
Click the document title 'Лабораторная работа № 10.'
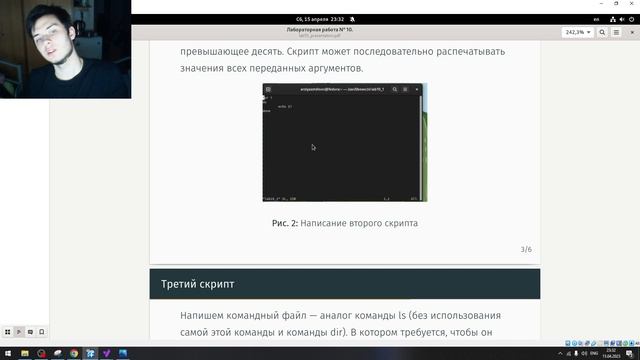pyautogui.click(x=320, y=29)
